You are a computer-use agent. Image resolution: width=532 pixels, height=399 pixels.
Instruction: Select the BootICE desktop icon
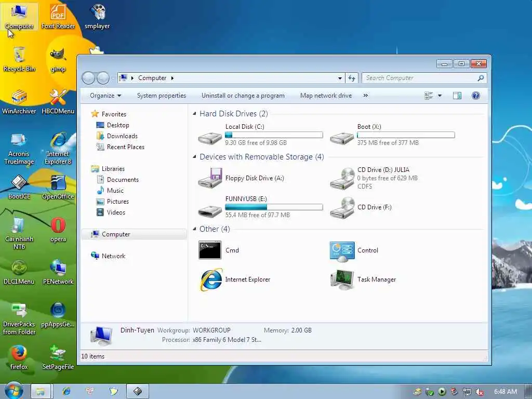point(19,187)
